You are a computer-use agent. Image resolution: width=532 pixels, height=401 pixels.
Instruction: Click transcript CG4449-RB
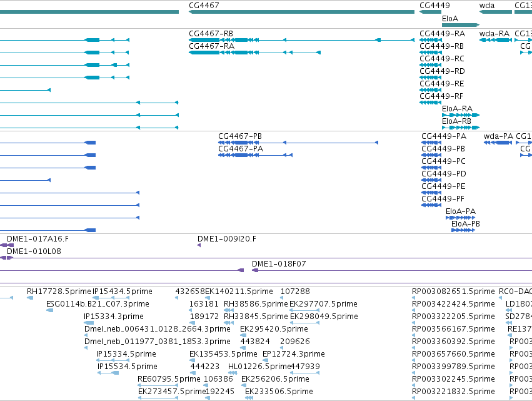pyautogui.click(x=431, y=53)
